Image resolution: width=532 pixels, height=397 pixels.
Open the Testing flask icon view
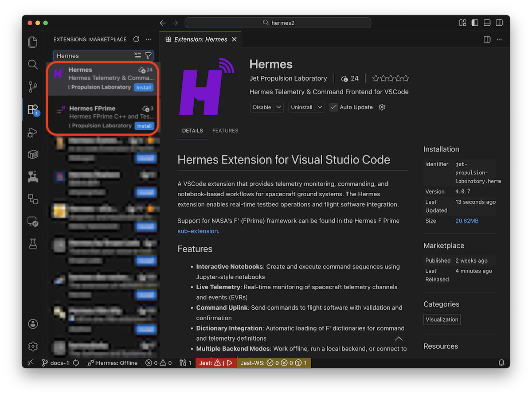point(33,243)
